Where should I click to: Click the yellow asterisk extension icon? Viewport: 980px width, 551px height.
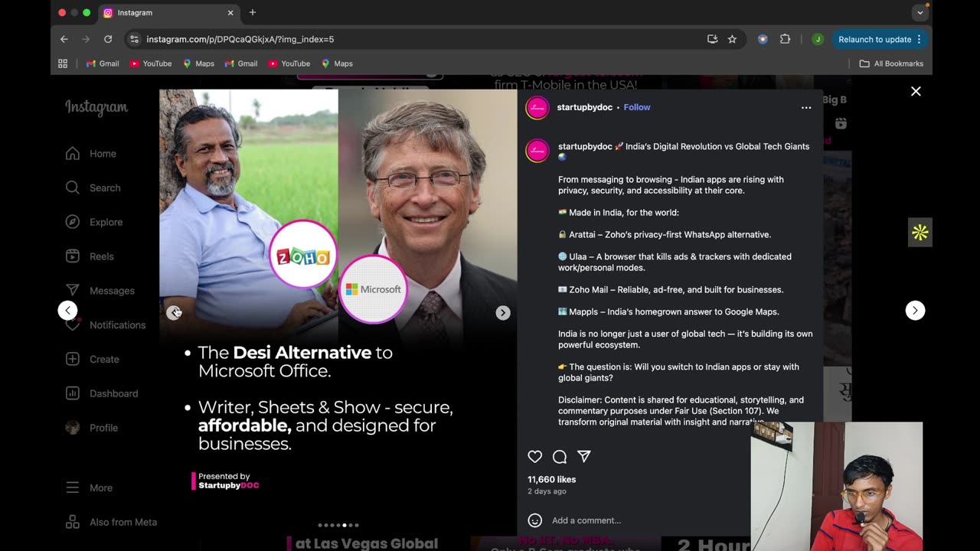click(920, 233)
